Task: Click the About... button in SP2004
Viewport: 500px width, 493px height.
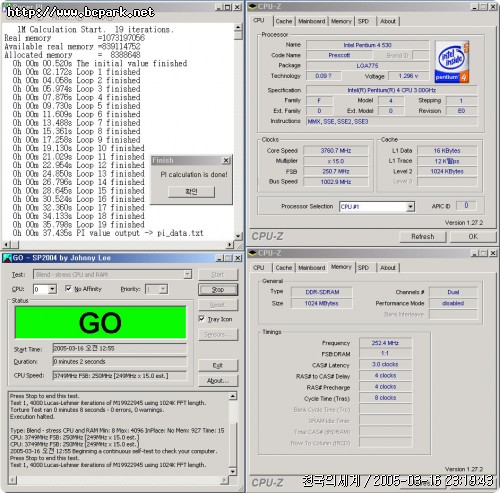Action: [218, 381]
